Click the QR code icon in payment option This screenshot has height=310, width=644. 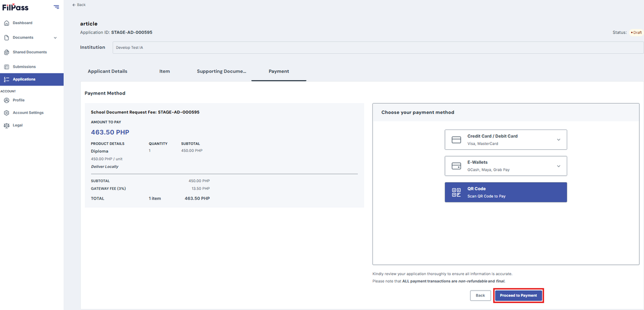point(457,192)
